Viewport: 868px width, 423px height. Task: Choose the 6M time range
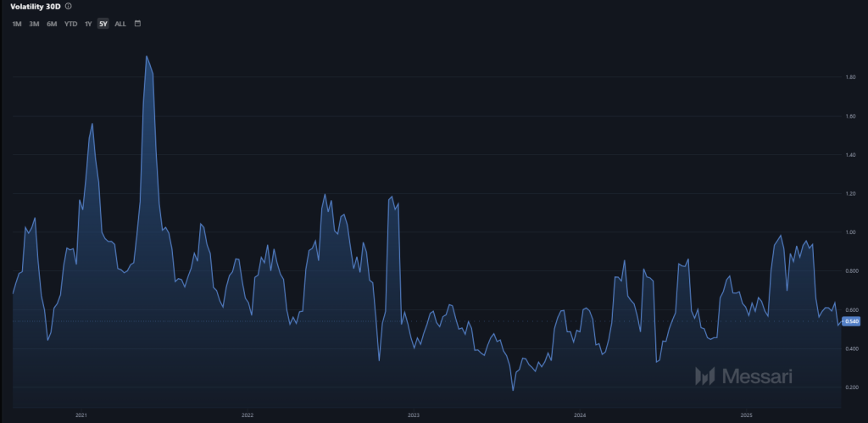52,24
